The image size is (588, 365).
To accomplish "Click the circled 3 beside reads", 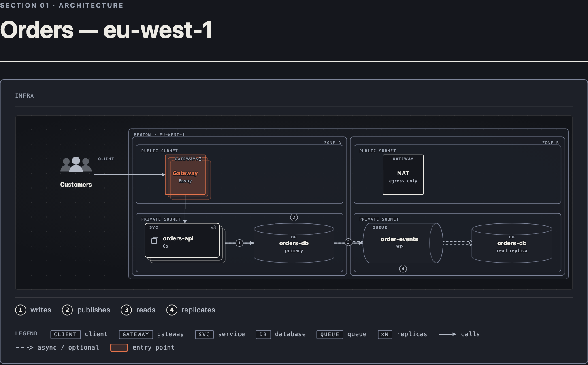I will (126, 310).
